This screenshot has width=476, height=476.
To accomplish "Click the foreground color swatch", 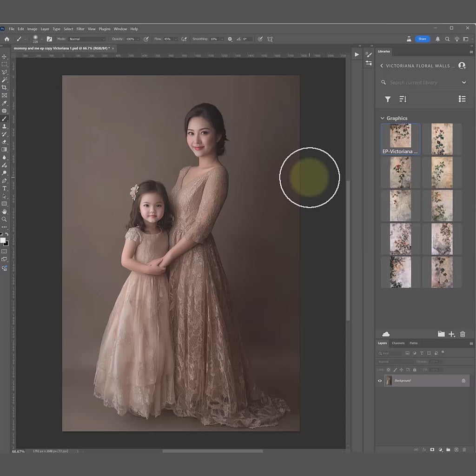I will [3, 240].
